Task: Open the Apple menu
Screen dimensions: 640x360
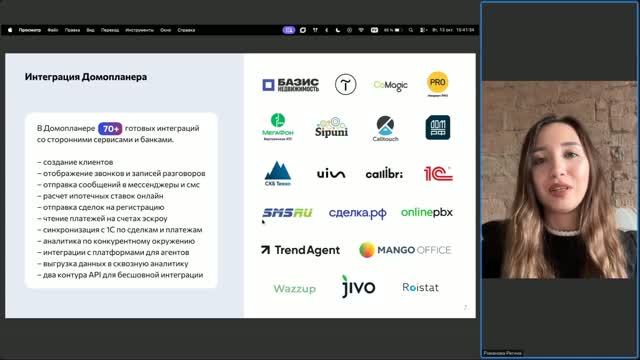Action: (10, 30)
